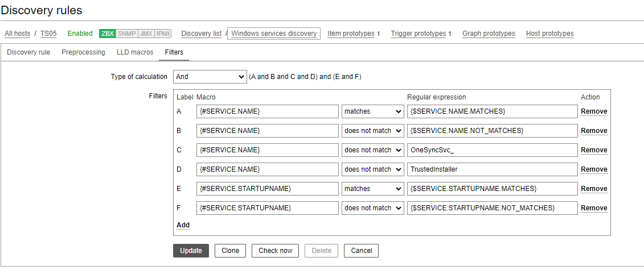
Task: Click the TrustedInstaller regex field
Action: (493, 169)
